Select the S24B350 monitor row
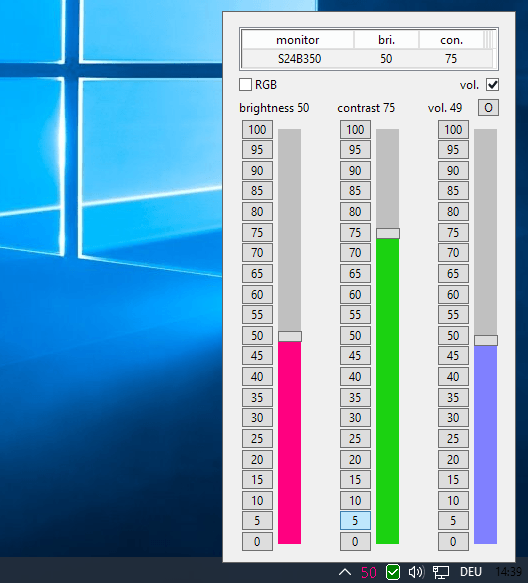This screenshot has height=583, width=528. [367, 59]
